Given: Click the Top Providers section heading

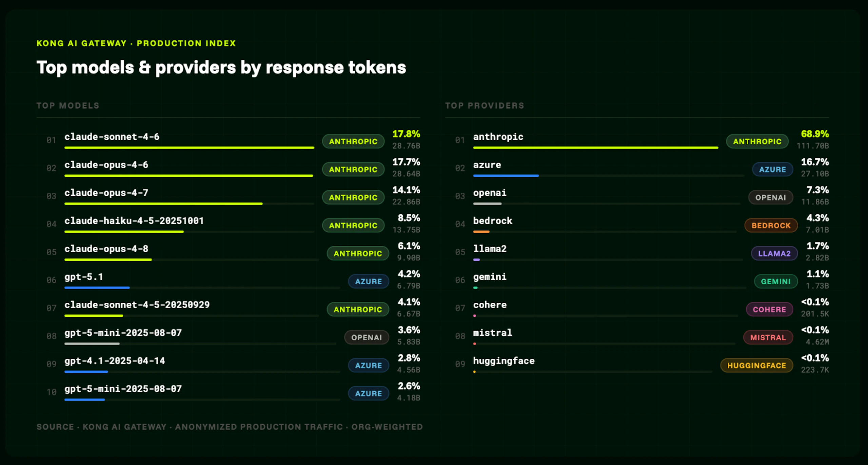Looking at the screenshot, I should click(x=485, y=106).
